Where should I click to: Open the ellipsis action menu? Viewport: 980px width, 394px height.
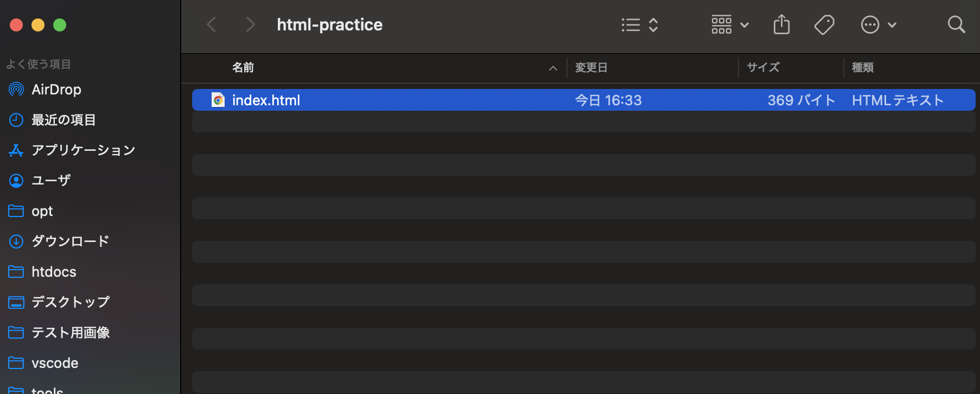tap(878, 25)
